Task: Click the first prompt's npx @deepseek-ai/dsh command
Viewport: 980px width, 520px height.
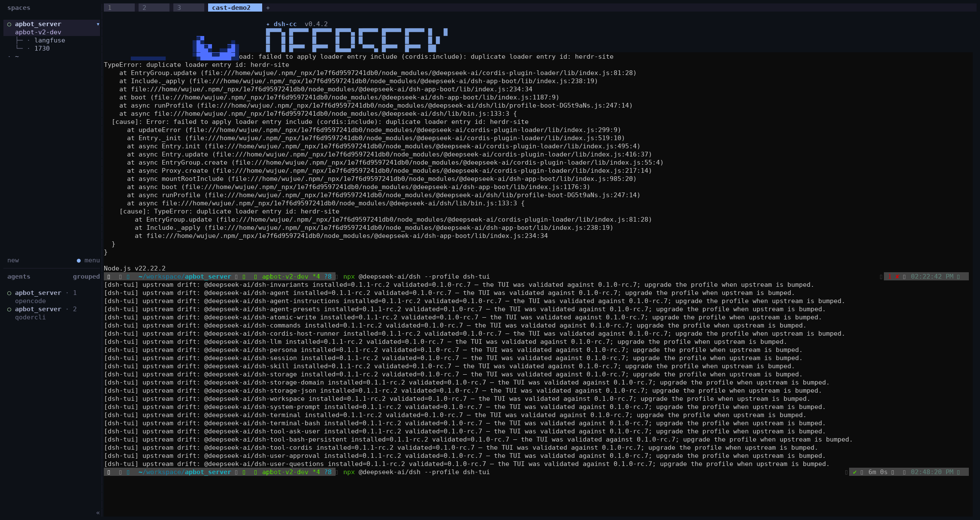Action: (x=416, y=277)
